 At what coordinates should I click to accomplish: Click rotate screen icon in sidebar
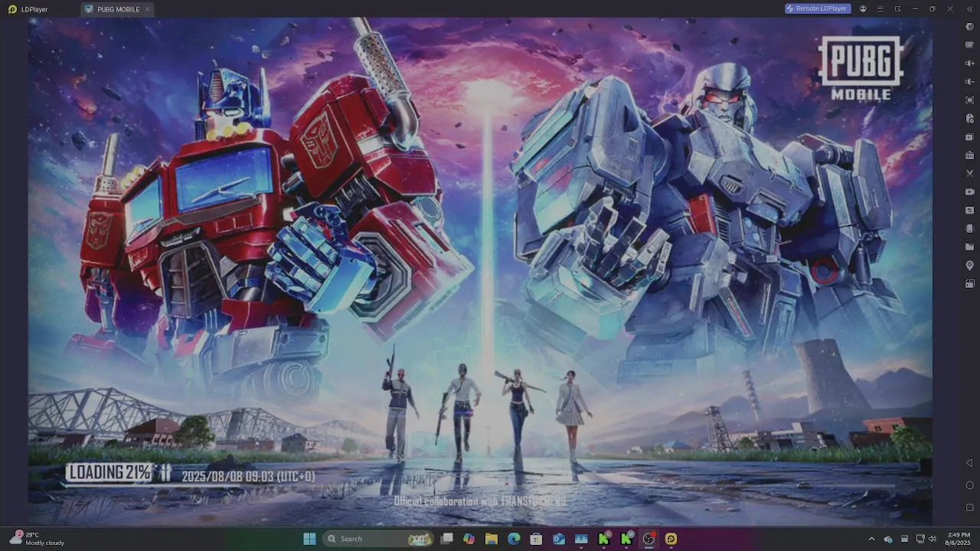pyautogui.click(x=969, y=229)
